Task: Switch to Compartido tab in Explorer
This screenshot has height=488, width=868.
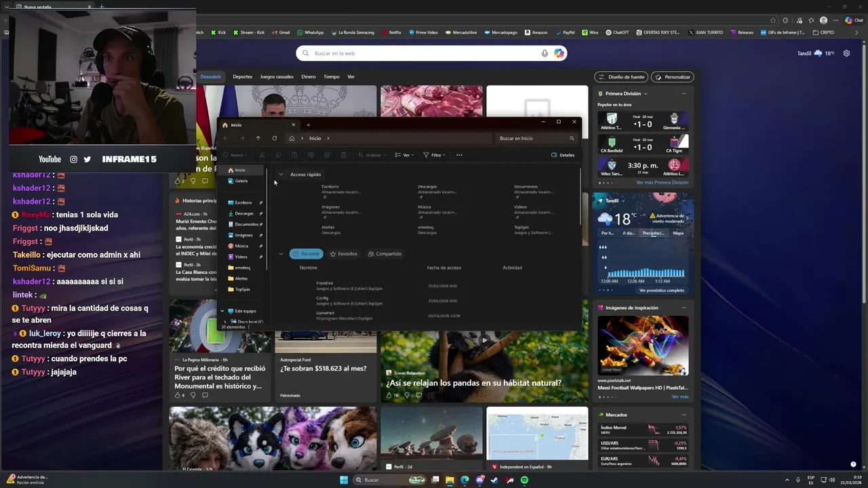Action: (x=384, y=254)
